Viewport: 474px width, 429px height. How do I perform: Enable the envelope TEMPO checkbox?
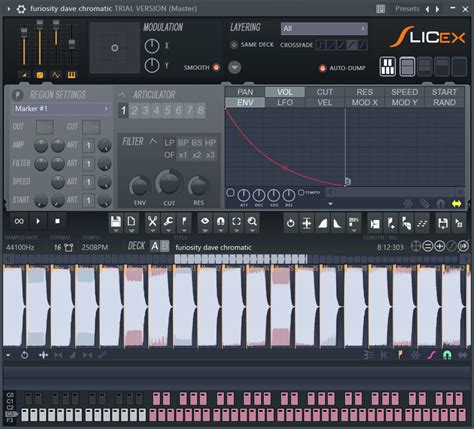point(301,192)
